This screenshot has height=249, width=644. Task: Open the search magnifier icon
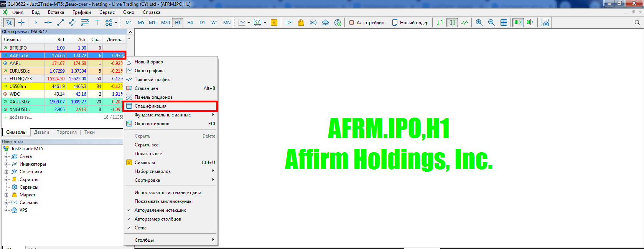637,23
